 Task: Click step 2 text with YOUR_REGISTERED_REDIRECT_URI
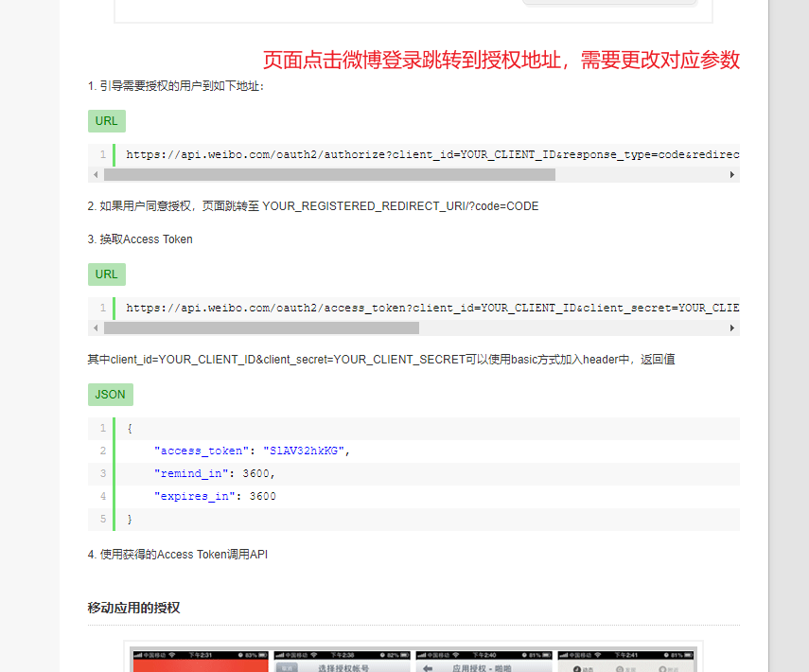312,206
